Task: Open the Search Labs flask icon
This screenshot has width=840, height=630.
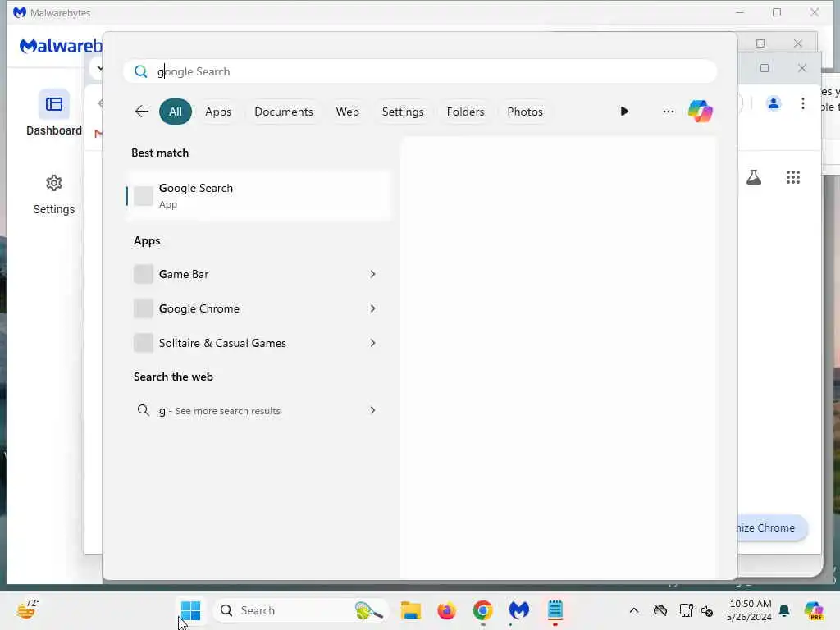Action: (753, 177)
